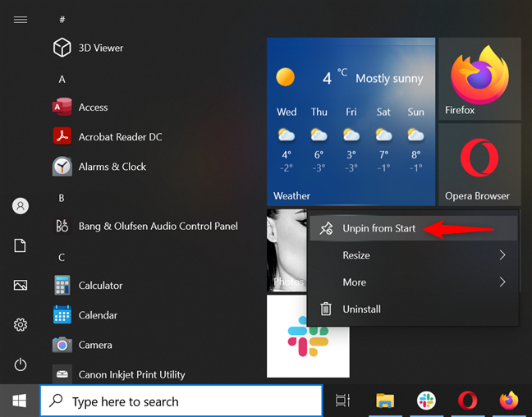The width and height of the screenshot is (532, 417).
Task: Open Settings gear in Start menu
Action: click(x=21, y=325)
